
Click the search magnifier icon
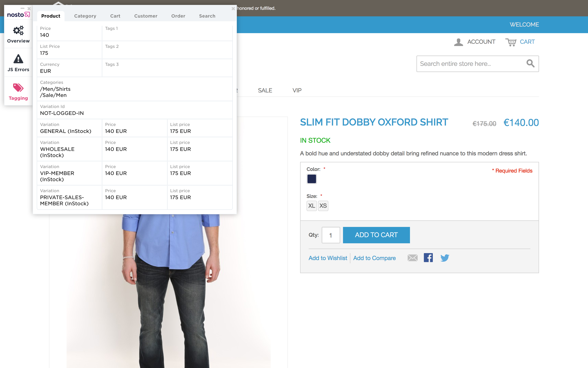(530, 63)
